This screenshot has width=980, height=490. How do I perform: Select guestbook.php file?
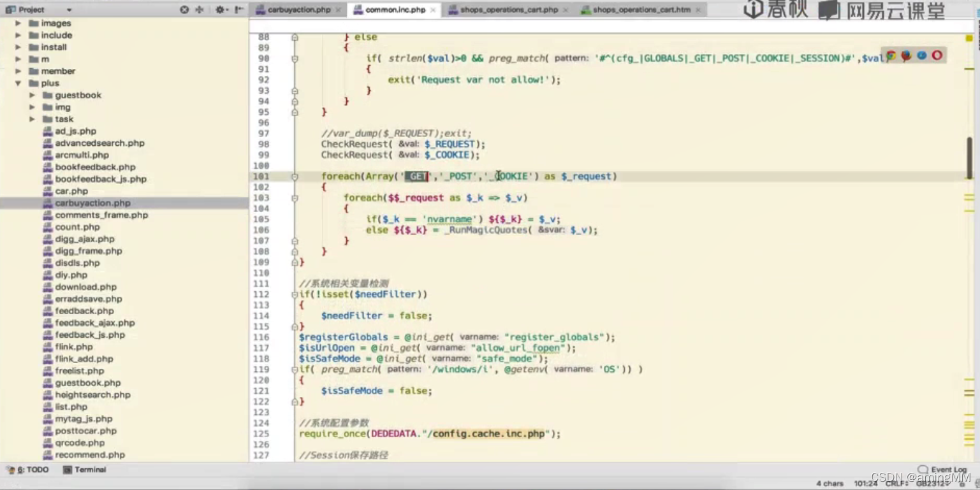point(87,383)
